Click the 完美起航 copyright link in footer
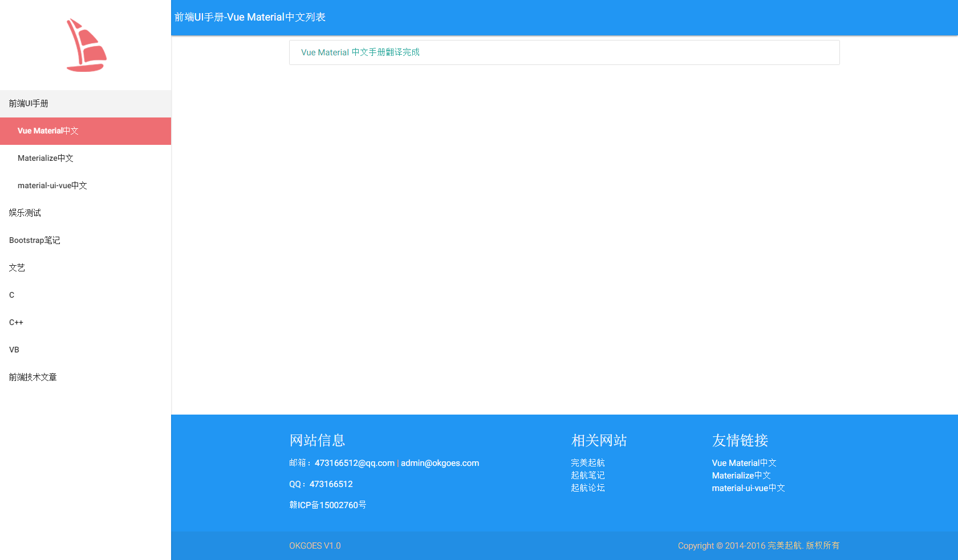The image size is (958, 560). [x=784, y=546]
